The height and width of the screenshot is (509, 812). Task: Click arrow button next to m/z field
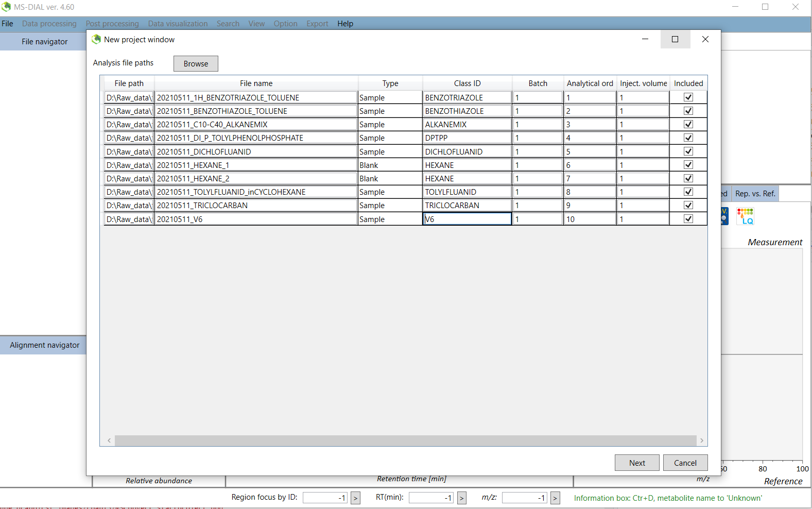point(555,498)
